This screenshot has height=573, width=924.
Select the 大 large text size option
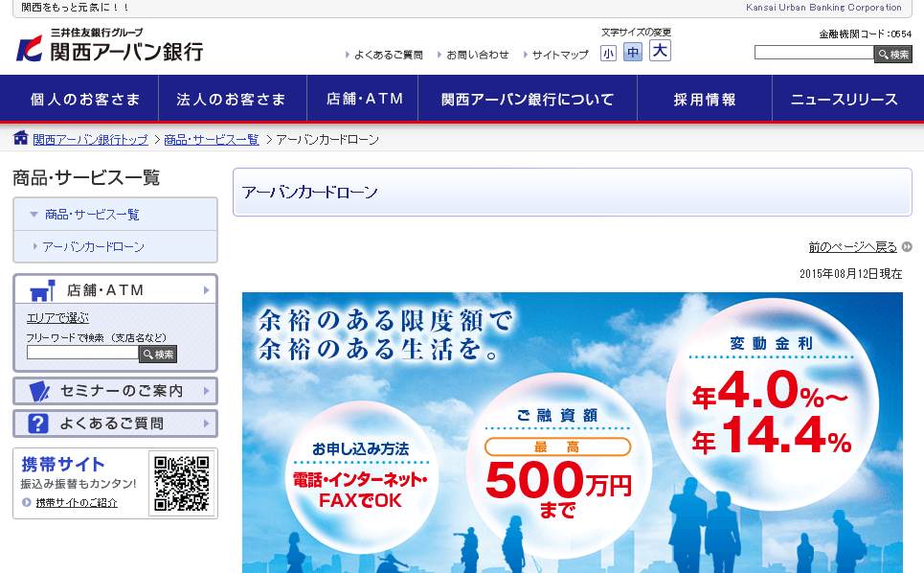coord(659,51)
